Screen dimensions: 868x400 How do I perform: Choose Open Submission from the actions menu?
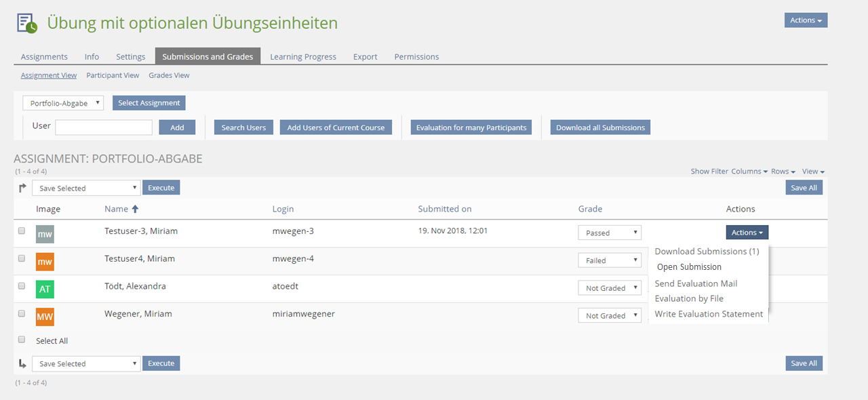click(689, 267)
